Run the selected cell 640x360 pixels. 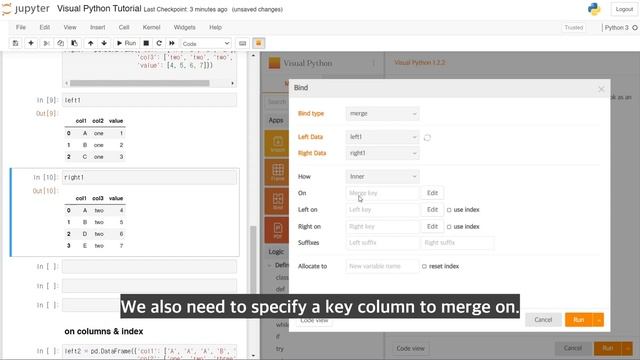tap(126, 43)
